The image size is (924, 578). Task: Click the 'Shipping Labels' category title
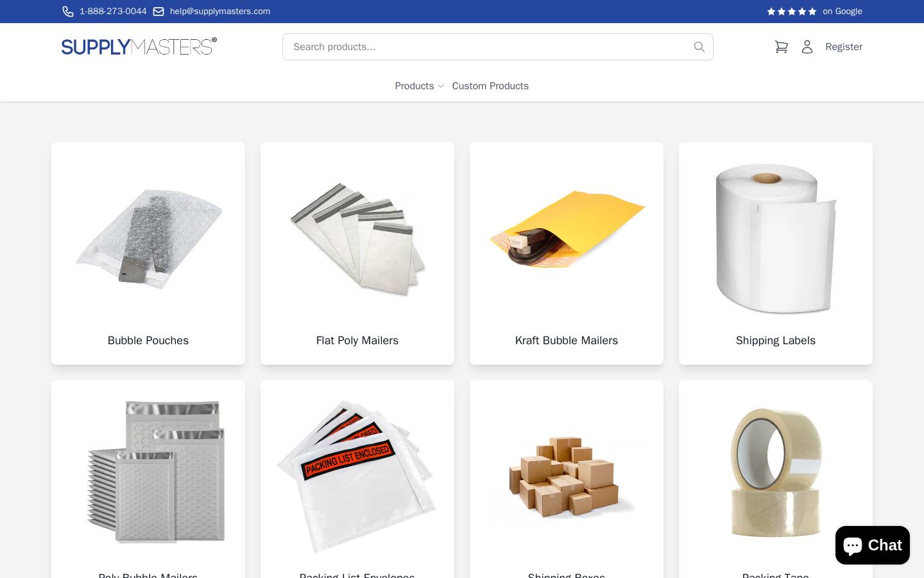pyautogui.click(x=776, y=340)
